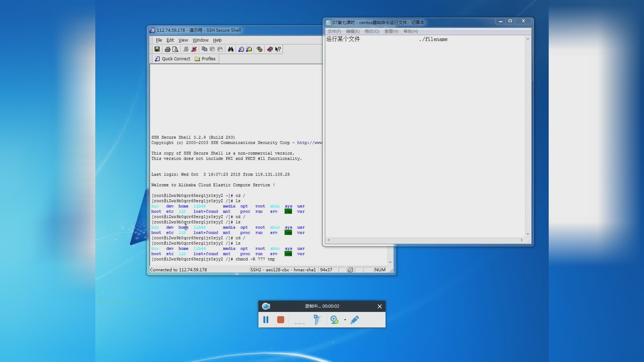Open New Terminal Window icon
The height and width of the screenshot is (362, 644).
(241, 49)
